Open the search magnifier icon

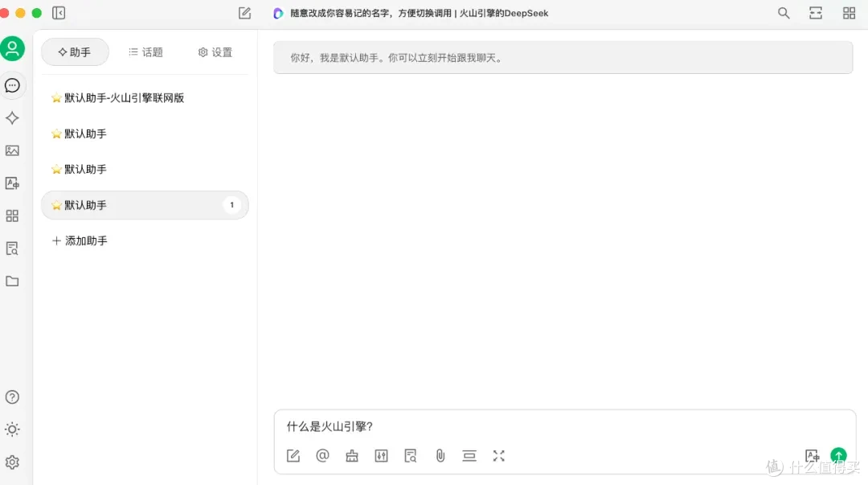coord(784,13)
